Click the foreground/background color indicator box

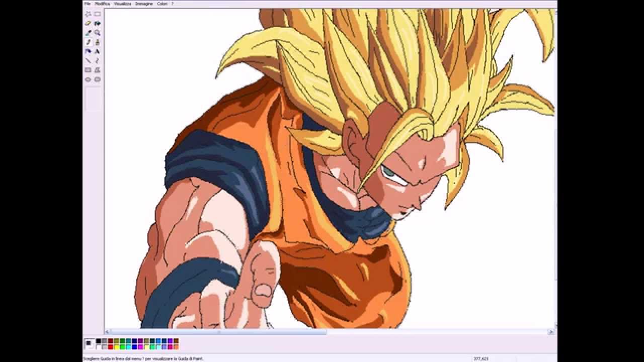[x=89, y=344]
